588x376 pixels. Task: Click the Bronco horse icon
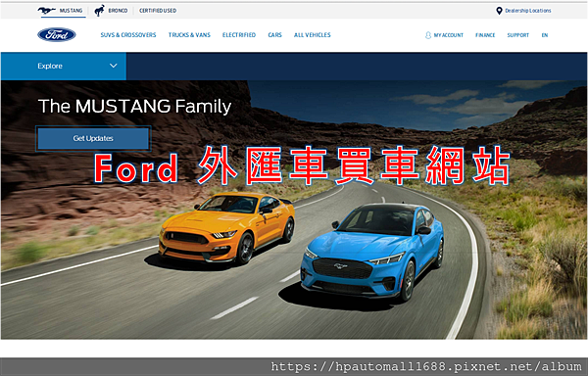tap(99, 11)
